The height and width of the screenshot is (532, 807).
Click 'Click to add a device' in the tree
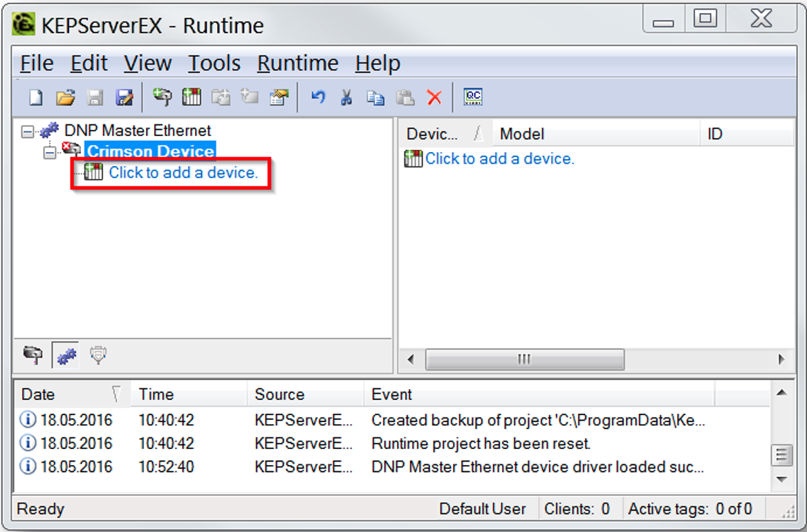tap(183, 172)
